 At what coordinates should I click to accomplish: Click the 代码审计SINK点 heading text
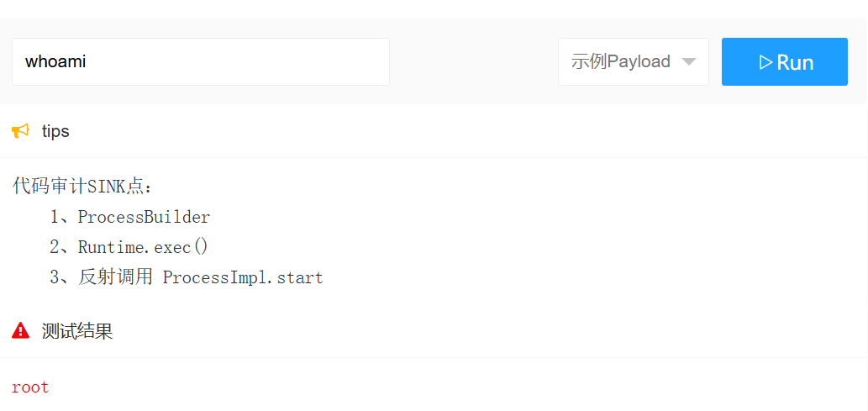(82, 186)
